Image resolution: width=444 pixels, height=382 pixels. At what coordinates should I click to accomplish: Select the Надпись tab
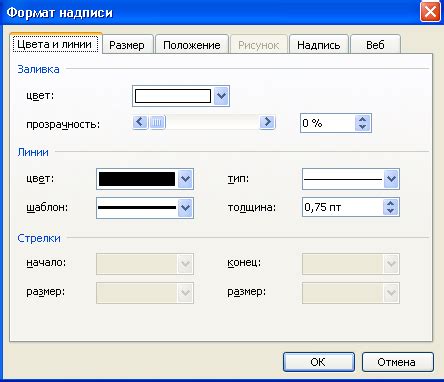pyautogui.click(x=319, y=45)
